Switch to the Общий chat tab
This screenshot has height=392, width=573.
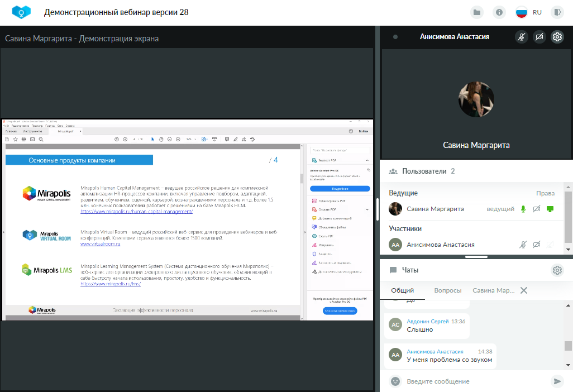402,290
